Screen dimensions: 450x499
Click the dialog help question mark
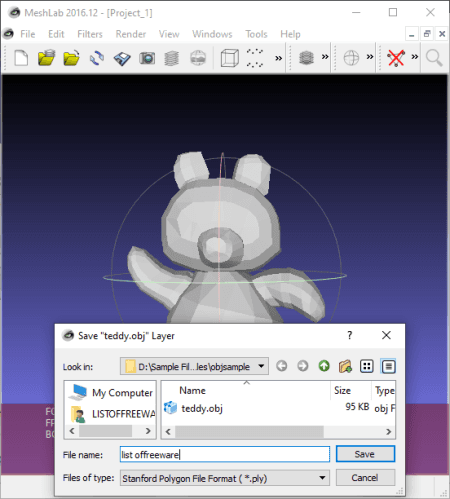pyautogui.click(x=349, y=335)
